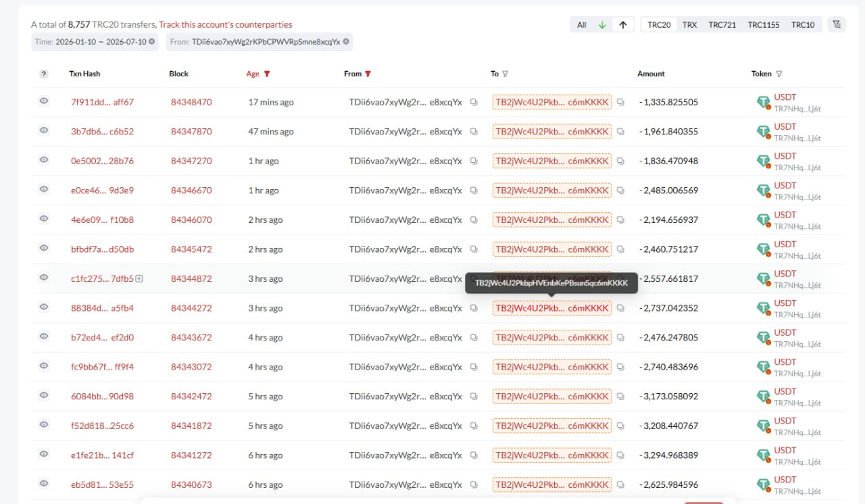
Task: Open transaction hash 6084bb...90d98
Action: (x=103, y=396)
